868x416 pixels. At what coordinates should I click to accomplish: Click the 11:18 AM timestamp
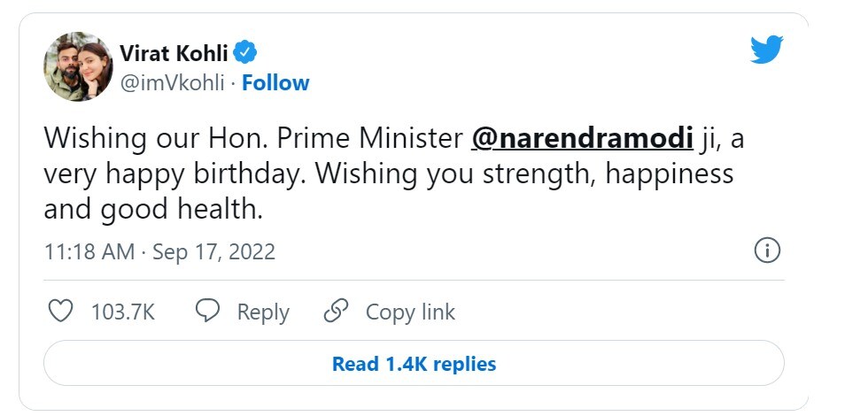[89, 251]
